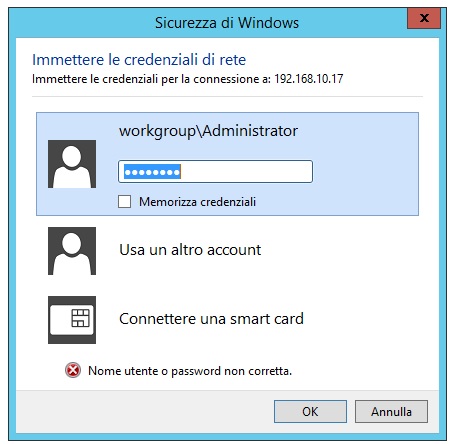Click the avatar icon beside Usa un altro account
Viewport: 454px width, 444px height.
pos(72,251)
